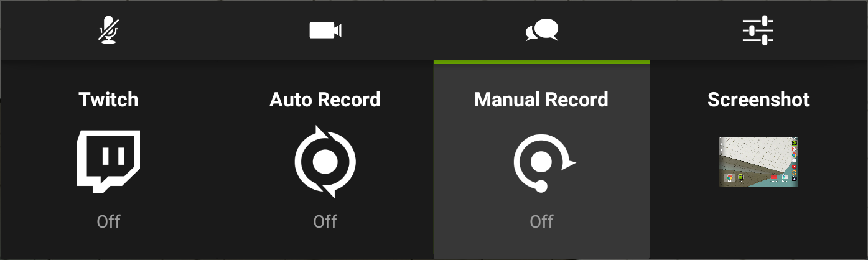Unmute the microphone icon
The width and height of the screenshot is (868, 260).
click(x=108, y=30)
